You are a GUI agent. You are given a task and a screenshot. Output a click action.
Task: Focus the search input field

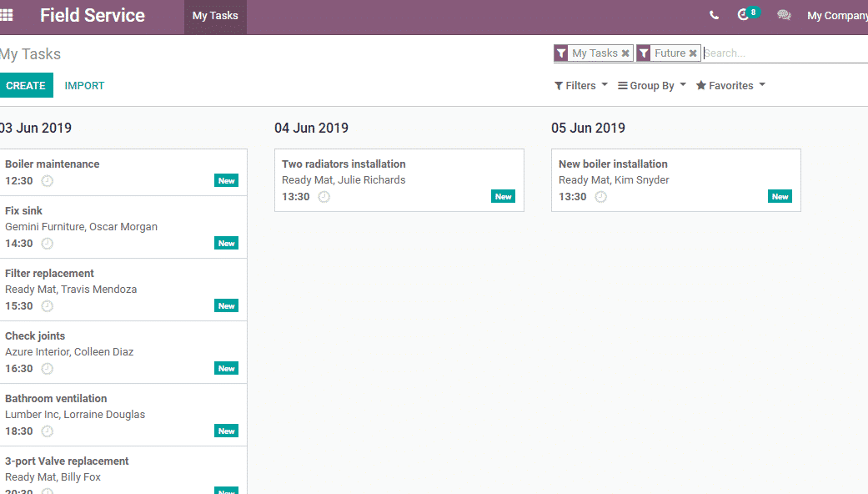[x=784, y=53]
